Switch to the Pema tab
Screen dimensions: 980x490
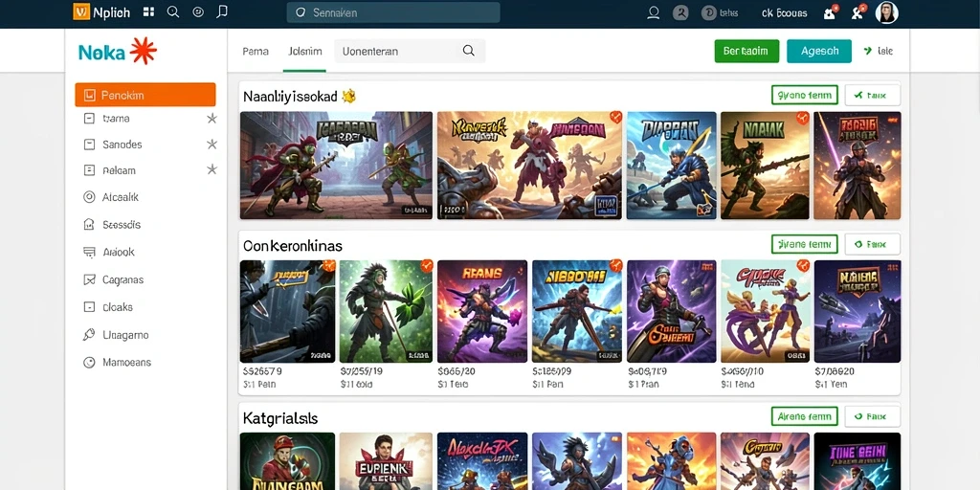256,52
